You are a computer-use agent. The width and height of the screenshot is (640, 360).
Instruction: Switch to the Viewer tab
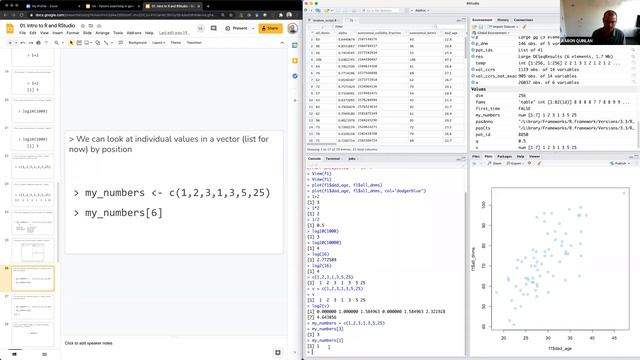click(534, 156)
